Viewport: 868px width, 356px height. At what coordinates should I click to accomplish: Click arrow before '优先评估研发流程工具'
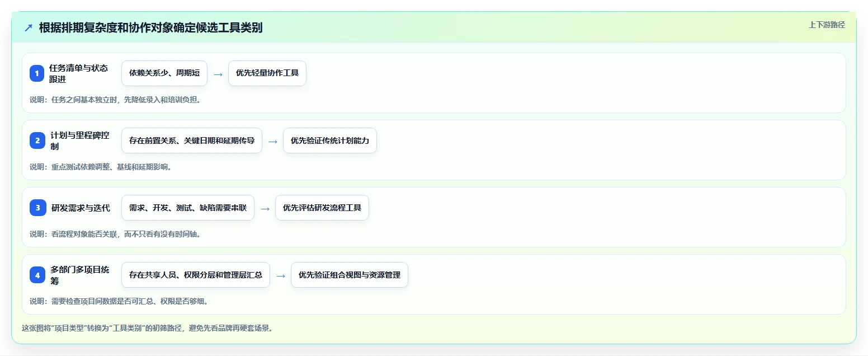[265, 208]
